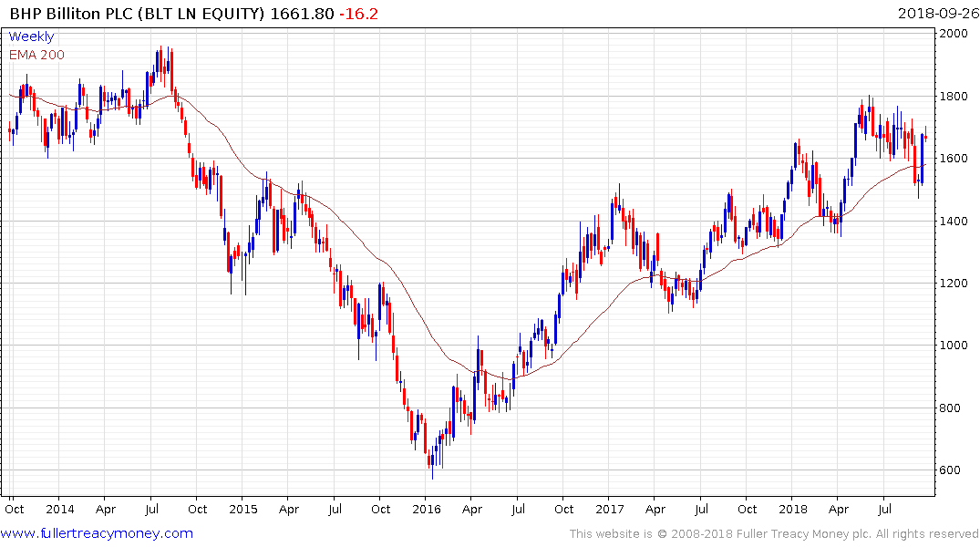The width and height of the screenshot is (980, 547).
Task: Click the 1800 price axis label
Action: pyautogui.click(x=954, y=97)
